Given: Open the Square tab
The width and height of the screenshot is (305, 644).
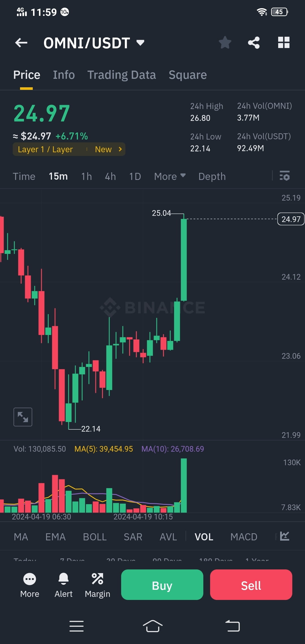Looking at the screenshot, I should pos(187,75).
